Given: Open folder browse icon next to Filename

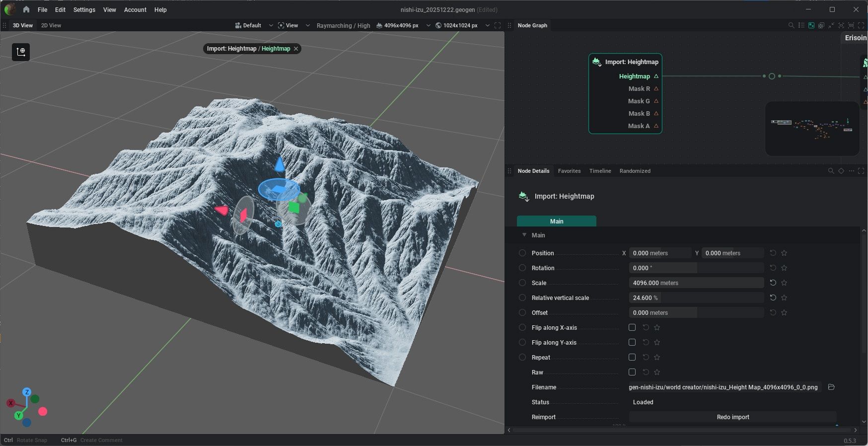Looking at the screenshot, I should 831,387.
